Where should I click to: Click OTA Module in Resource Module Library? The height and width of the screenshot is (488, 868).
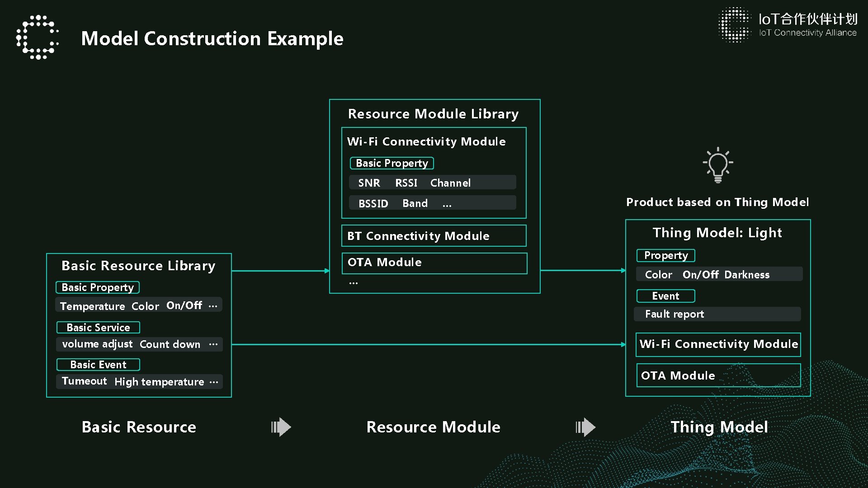(434, 263)
